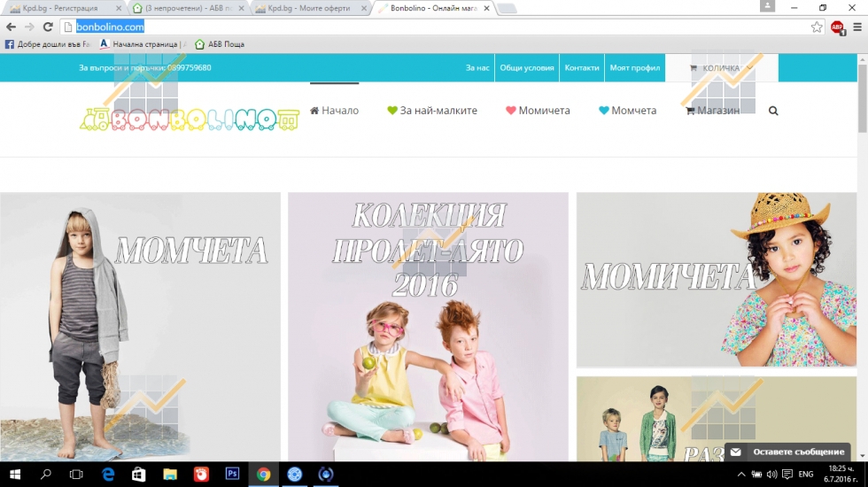Switch to the АБВ поща tab
The image size is (868, 487).
[x=188, y=8]
